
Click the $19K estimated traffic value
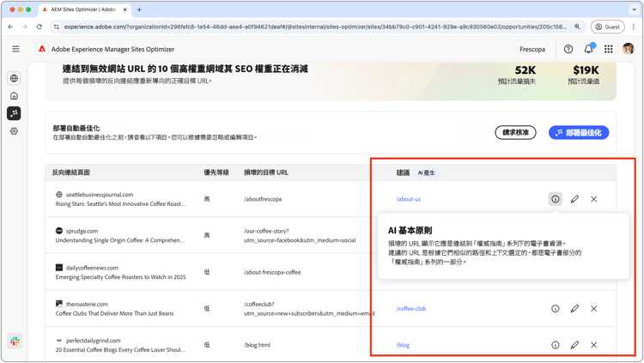point(586,70)
